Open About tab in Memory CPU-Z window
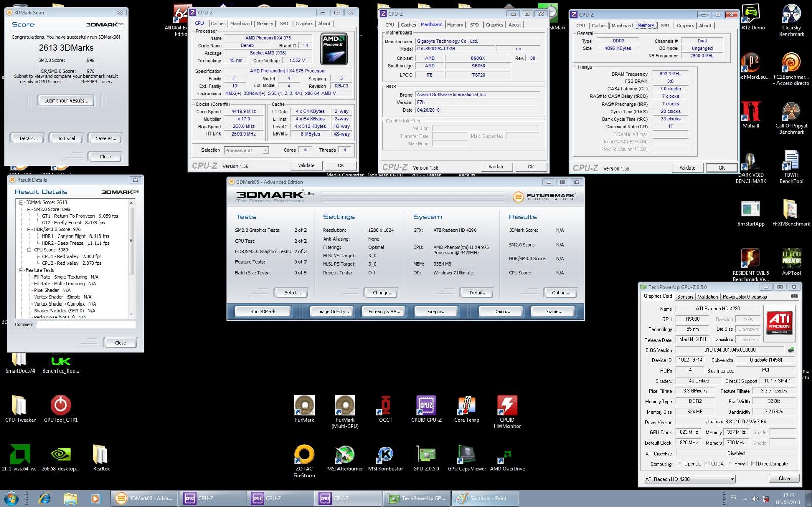Screen dimensions: 812x507 [705, 26]
